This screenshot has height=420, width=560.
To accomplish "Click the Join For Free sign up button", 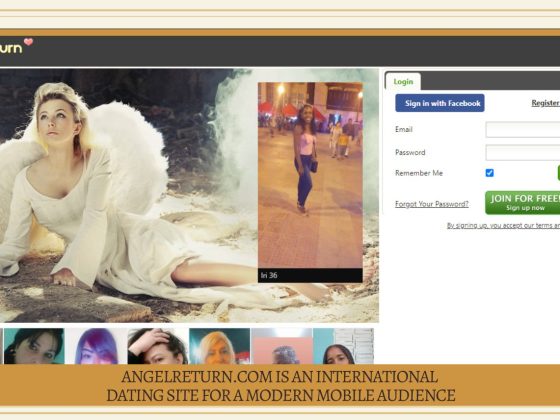I will tap(522, 203).
